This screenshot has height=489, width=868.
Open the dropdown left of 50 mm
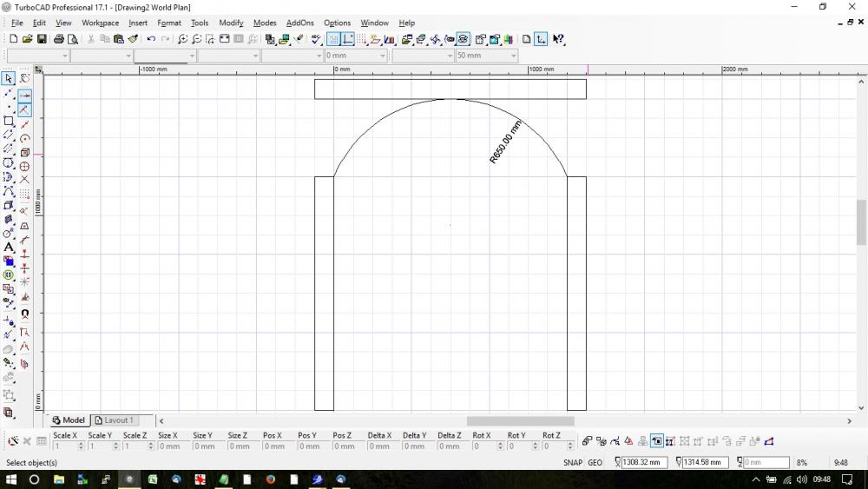pyautogui.click(x=450, y=56)
